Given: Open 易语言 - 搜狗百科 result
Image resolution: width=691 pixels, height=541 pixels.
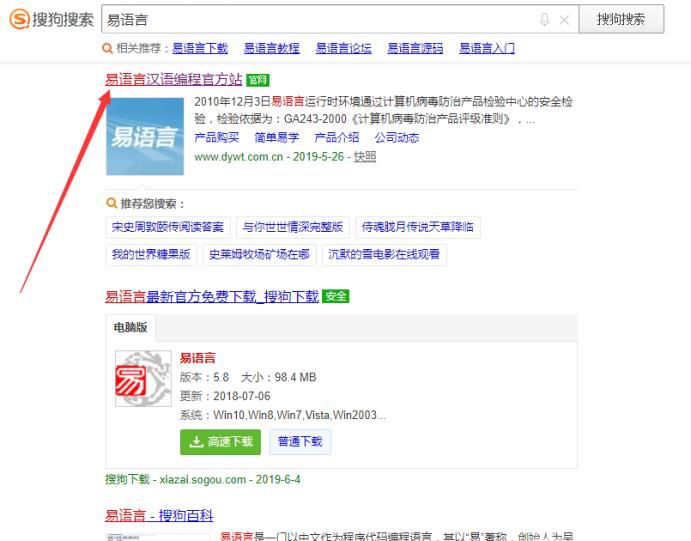Looking at the screenshot, I should click(159, 515).
